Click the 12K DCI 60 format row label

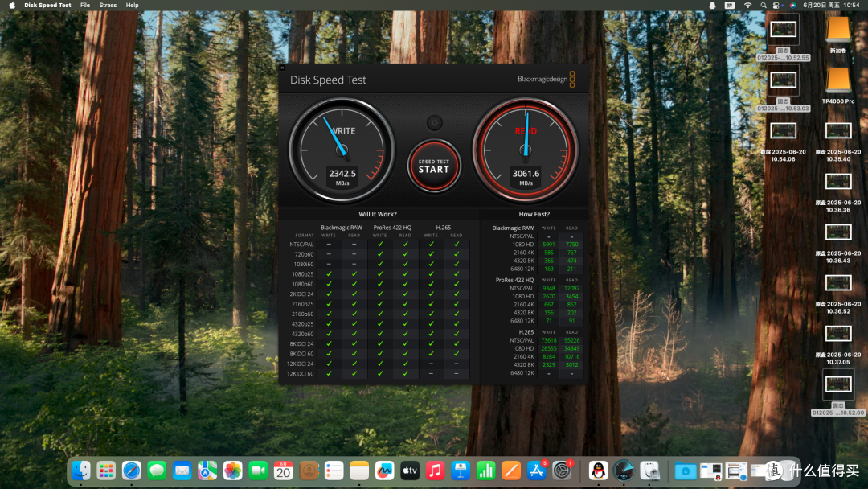(300, 374)
